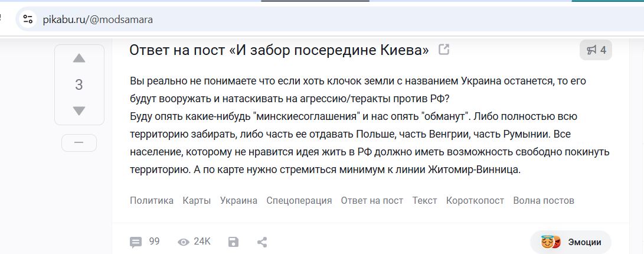
Task: Collapse the post with the minus button
Action: tap(79, 142)
